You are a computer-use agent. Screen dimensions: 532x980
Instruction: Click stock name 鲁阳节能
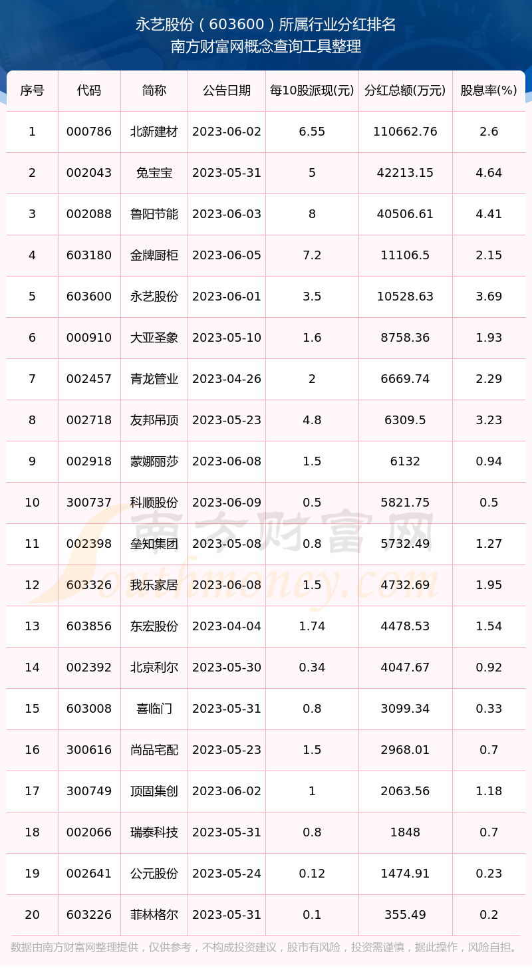154,214
